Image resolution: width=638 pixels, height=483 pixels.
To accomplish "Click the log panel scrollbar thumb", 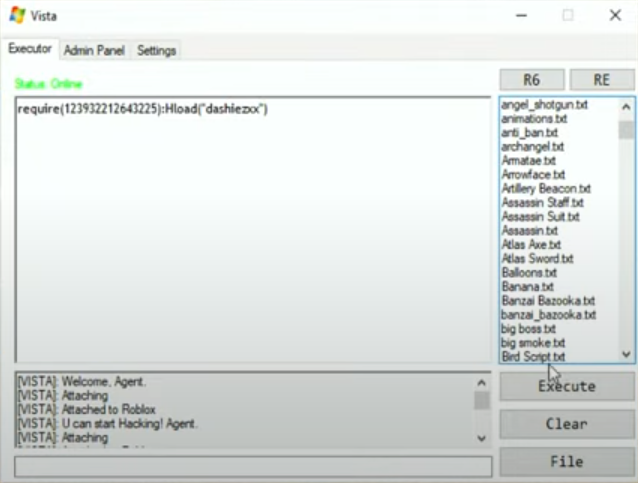I will click(482, 400).
